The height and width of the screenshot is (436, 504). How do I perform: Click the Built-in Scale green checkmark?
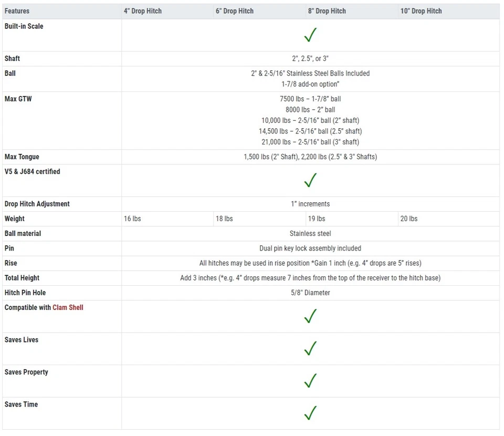tap(310, 35)
